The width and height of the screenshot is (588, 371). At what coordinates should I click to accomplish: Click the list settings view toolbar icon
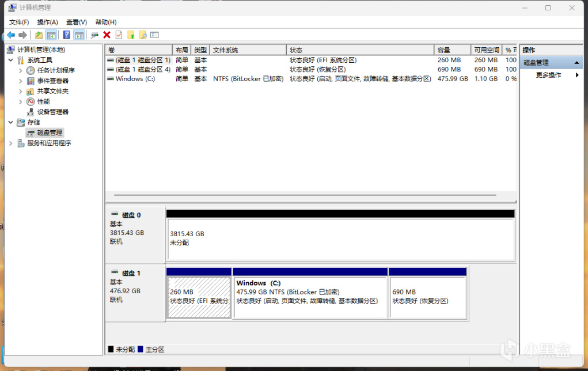[x=154, y=35]
